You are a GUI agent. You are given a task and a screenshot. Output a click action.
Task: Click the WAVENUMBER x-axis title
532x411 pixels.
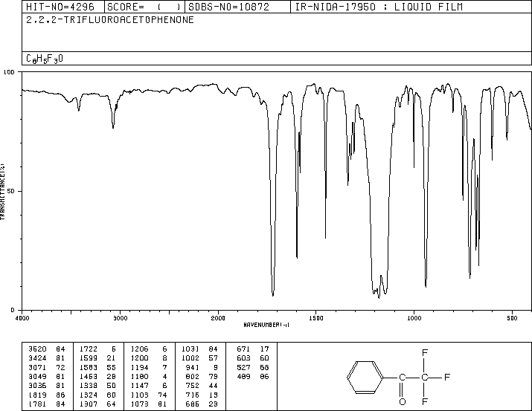[266, 325]
